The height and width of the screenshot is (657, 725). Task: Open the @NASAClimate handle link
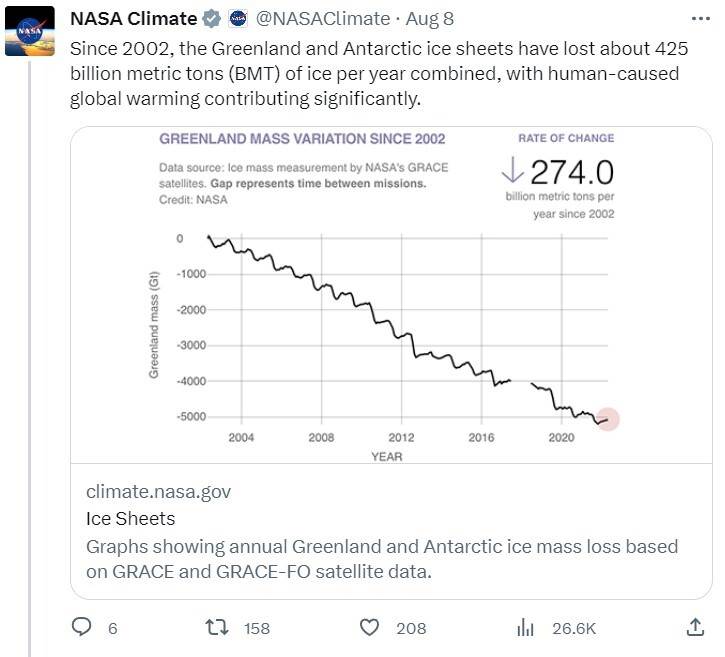point(320,19)
